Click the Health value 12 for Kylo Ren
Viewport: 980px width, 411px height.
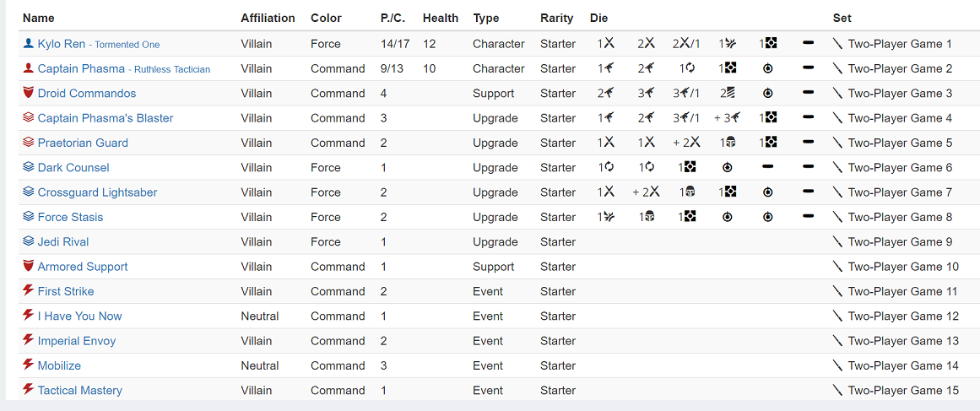429,44
